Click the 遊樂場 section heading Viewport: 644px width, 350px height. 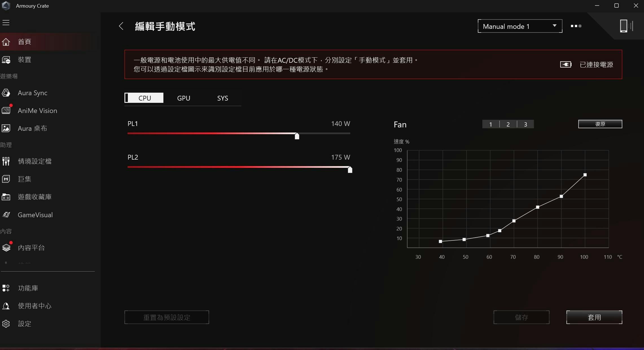click(9, 76)
